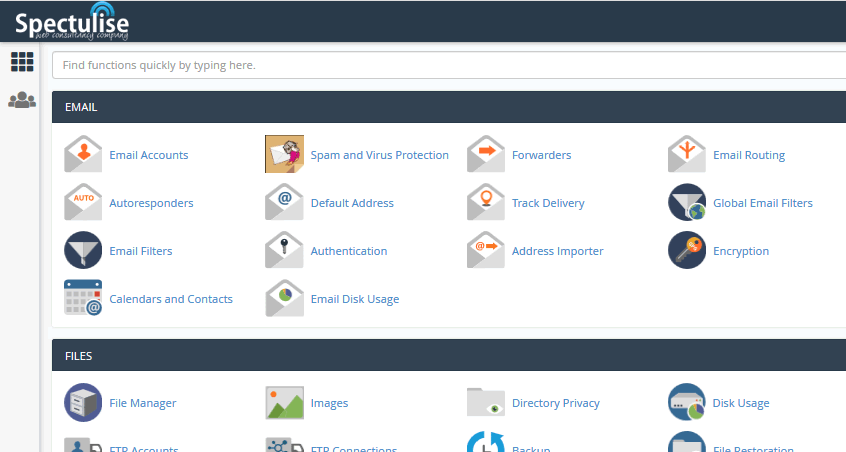The width and height of the screenshot is (846, 452).
Task: Select the Email Routing icon
Action: [687, 154]
